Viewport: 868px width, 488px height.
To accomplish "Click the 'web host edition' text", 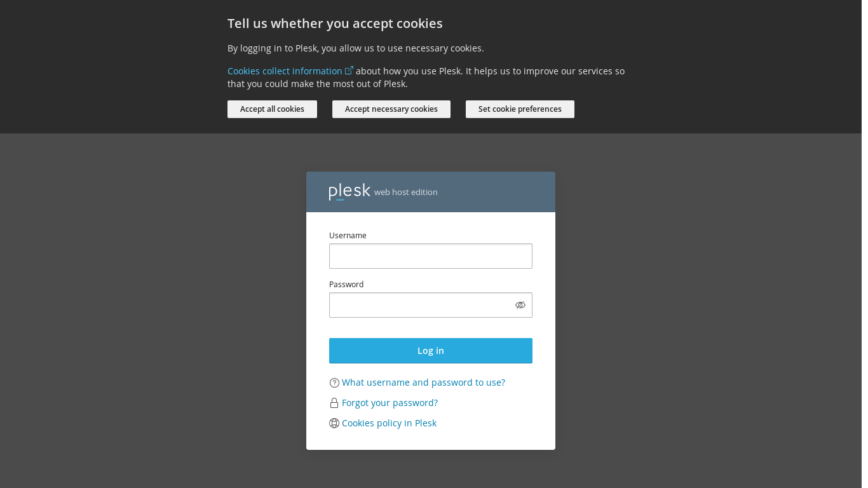I will [406, 193].
